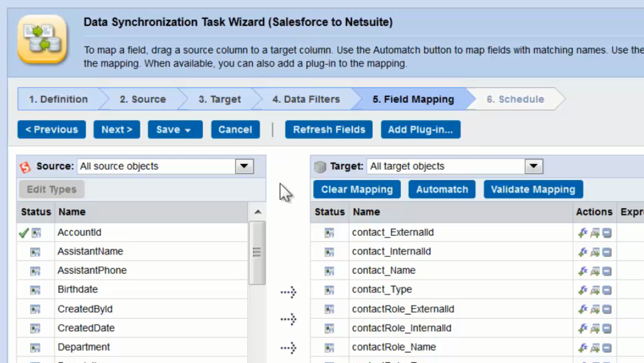
Task: Cancel the wizard
Action: [x=235, y=129]
